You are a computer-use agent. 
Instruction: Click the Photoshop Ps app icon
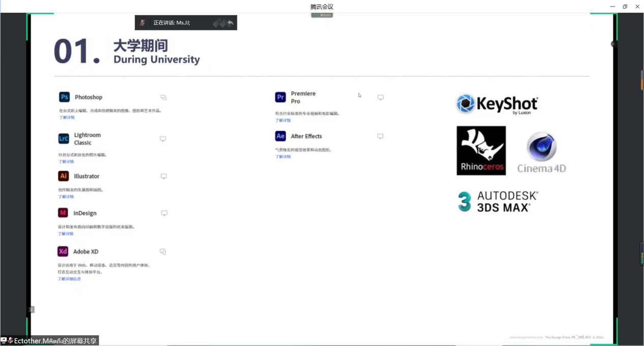point(64,97)
